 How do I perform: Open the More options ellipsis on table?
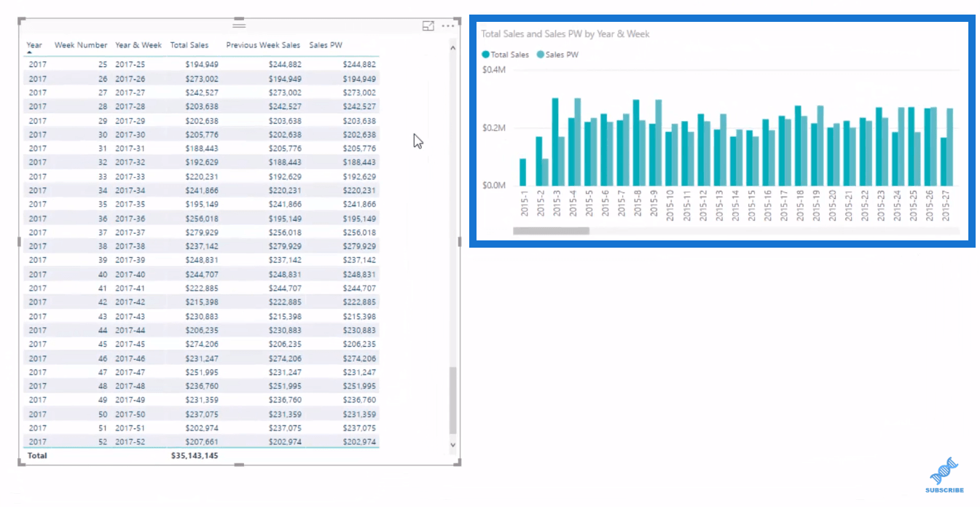[x=448, y=25]
